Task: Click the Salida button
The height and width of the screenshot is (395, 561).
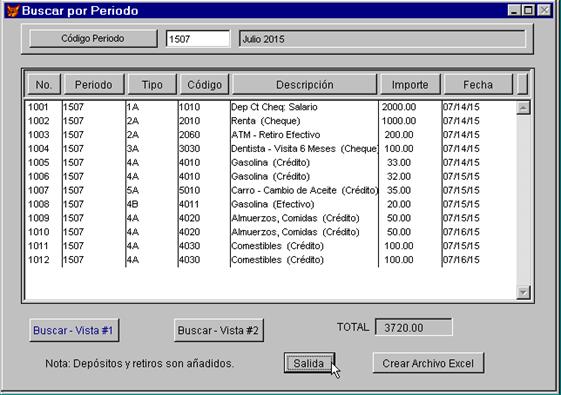Action: click(x=309, y=363)
